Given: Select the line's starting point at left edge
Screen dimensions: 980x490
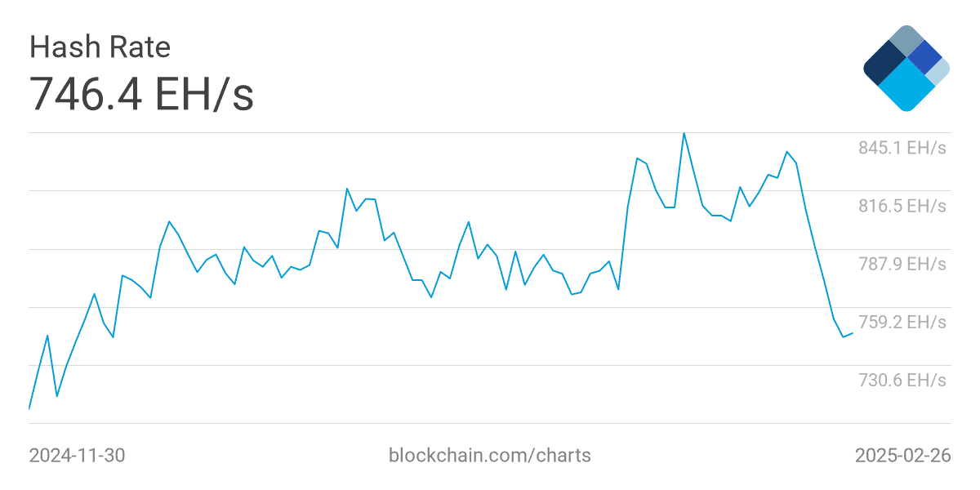Looking at the screenshot, I should (29, 408).
